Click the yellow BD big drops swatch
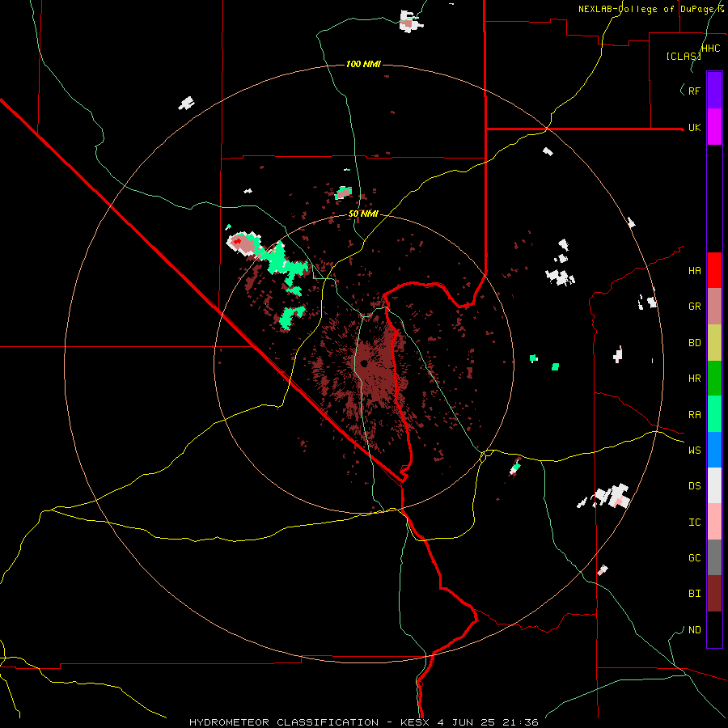 point(714,343)
